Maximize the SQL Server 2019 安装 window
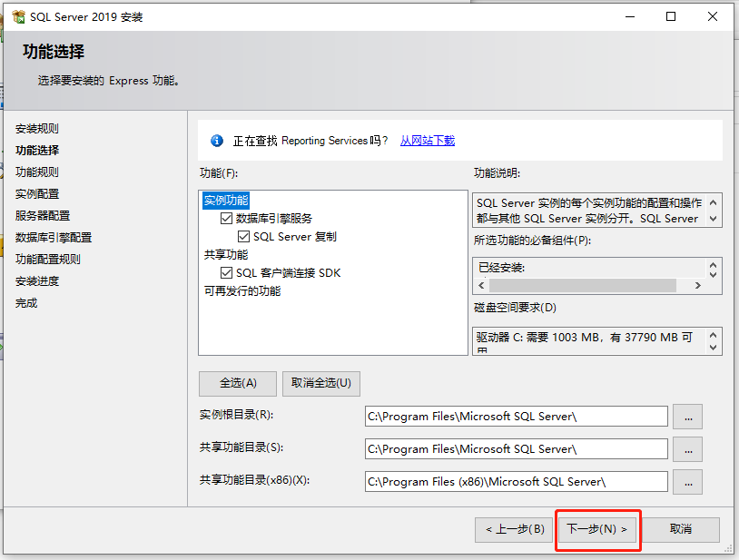 click(671, 16)
